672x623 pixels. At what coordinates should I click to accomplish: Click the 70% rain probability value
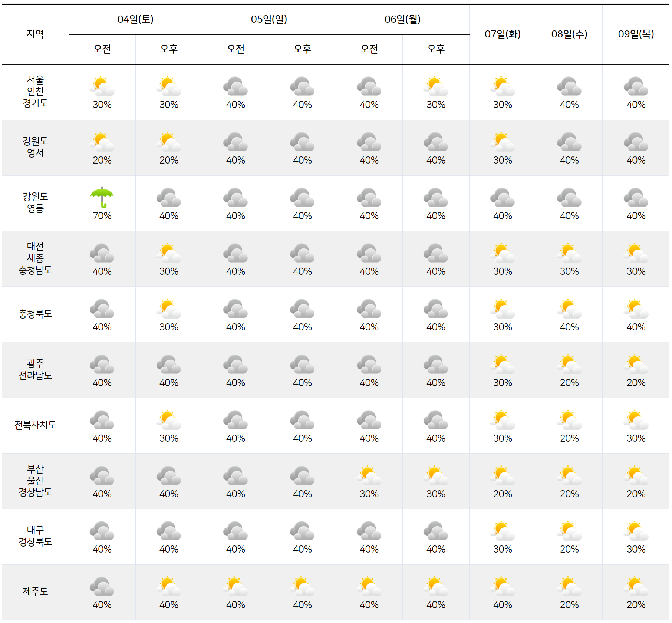102,216
